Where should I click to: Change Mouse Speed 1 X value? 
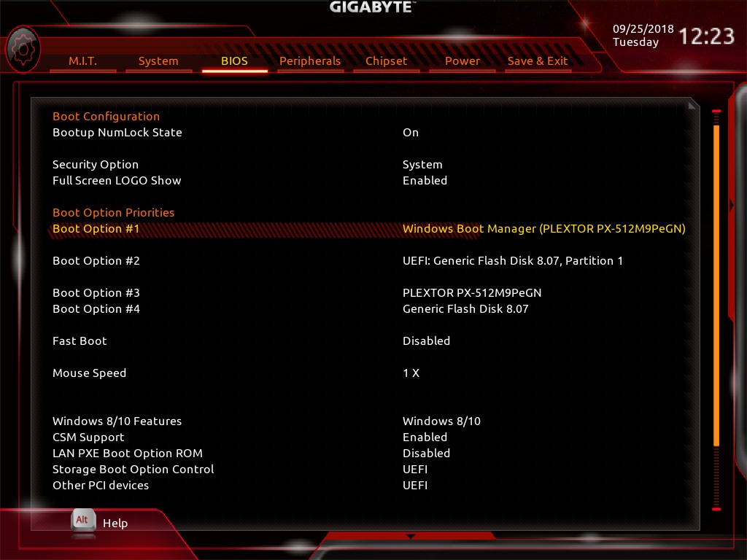(x=411, y=373)
